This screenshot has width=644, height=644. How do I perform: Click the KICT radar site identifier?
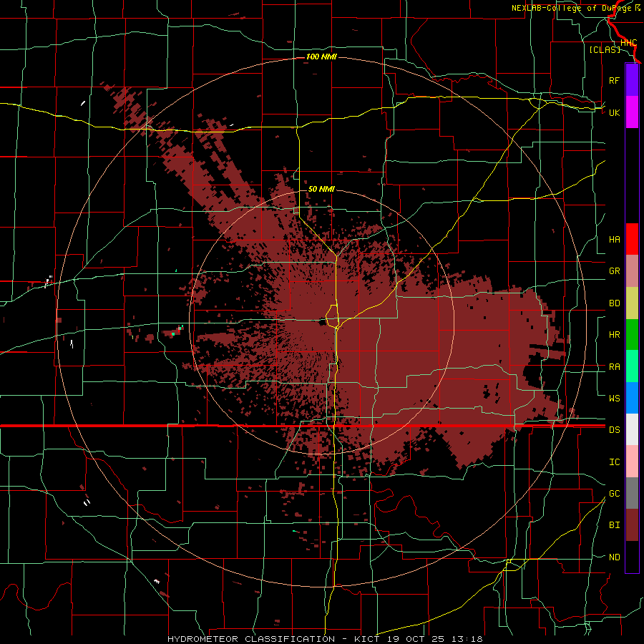tap(369, 639)
